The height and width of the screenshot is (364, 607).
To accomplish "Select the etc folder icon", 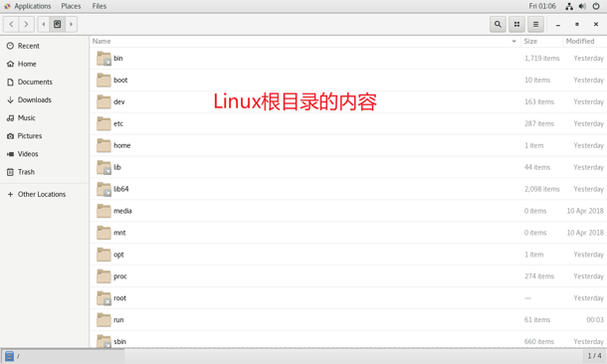I will tap(103, 123).
